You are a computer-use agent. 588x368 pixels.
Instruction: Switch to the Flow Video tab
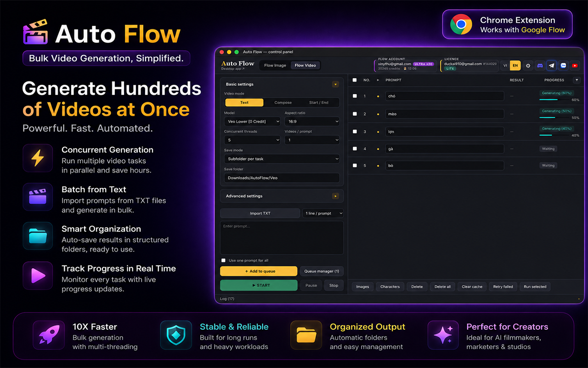coord(305,65)
